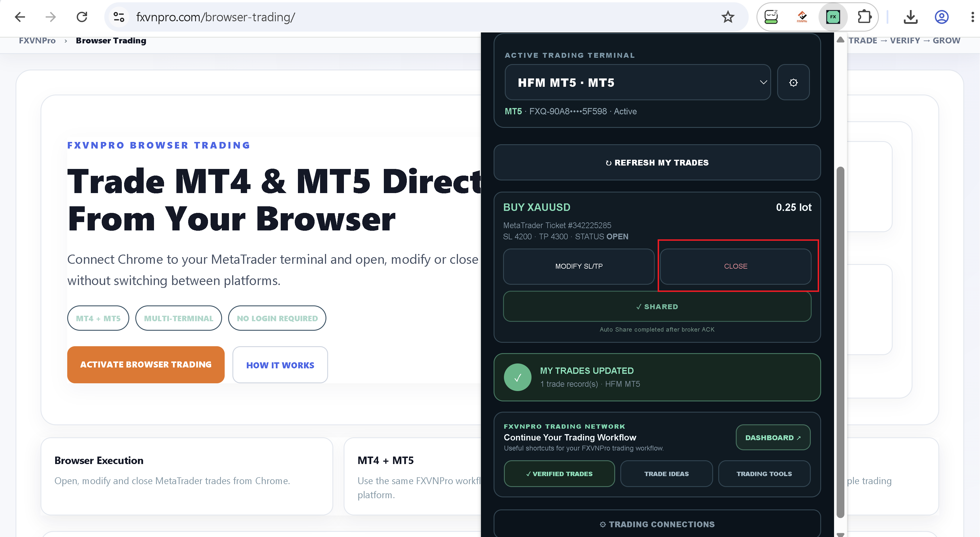Click the browser forward arrow

(x=51, y=17)
